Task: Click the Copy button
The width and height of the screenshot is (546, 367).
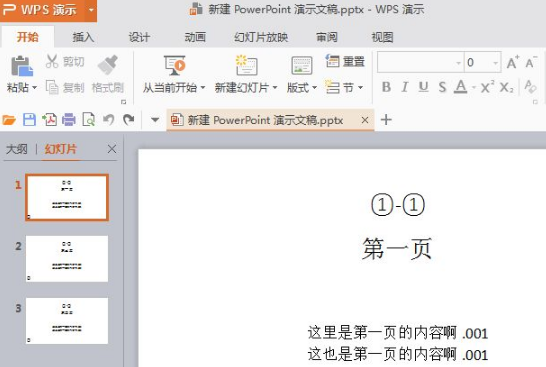Action: pos(65,87)
